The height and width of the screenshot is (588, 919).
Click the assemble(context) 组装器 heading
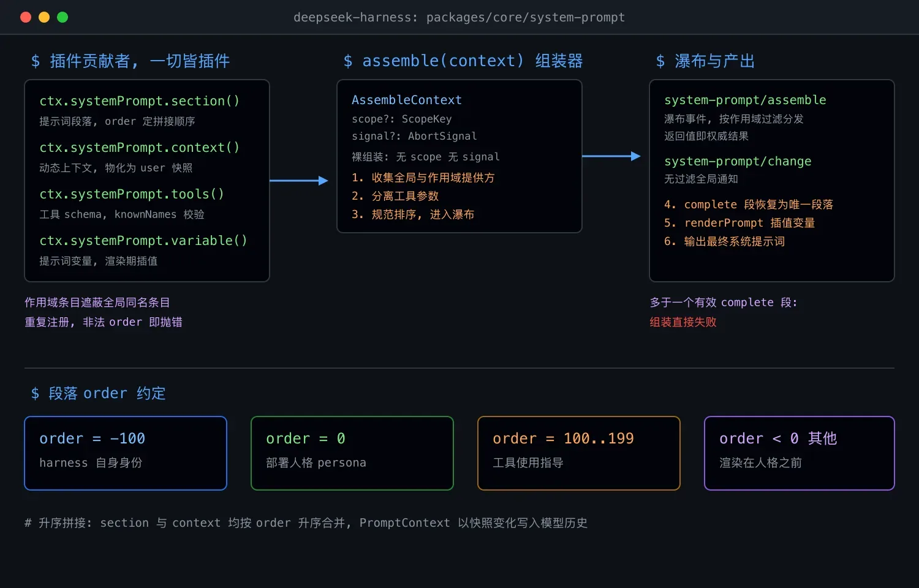(x=463, y=61)
